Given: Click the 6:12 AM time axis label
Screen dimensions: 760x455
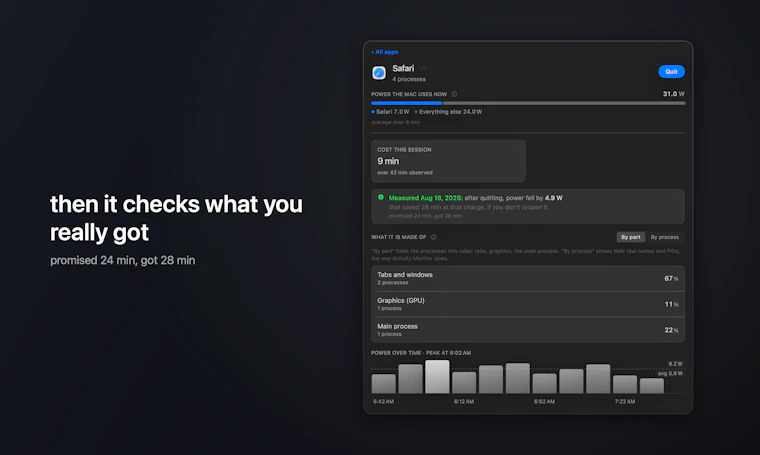Looking at the screenshot, I should coord(464,401).
